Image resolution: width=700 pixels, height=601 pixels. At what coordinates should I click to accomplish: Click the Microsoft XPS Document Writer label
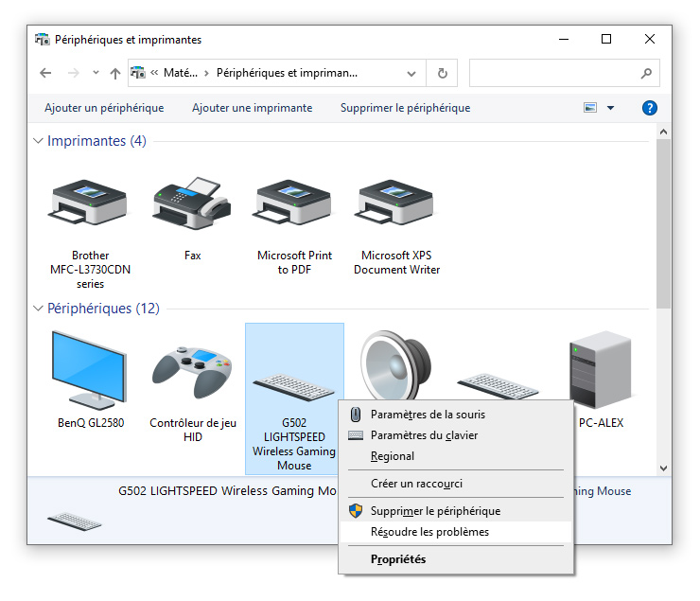pyautogui.click(x=396, y=262)
